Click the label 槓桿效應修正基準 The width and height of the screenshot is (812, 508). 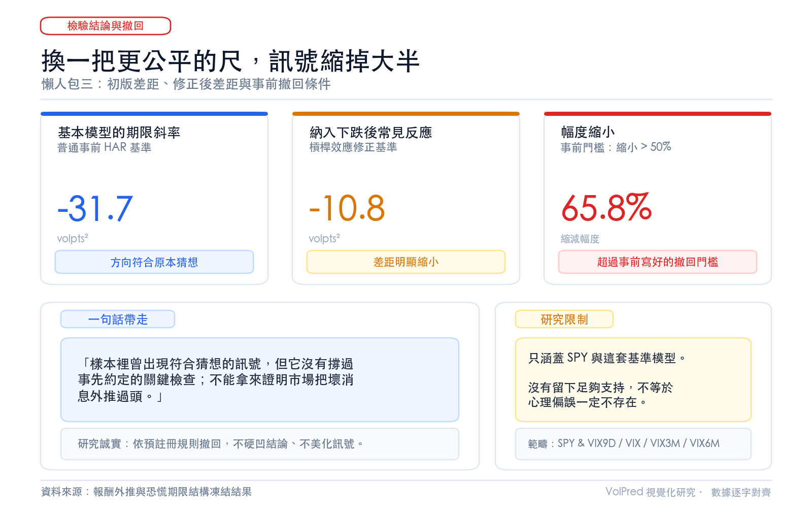click(353, 147)
